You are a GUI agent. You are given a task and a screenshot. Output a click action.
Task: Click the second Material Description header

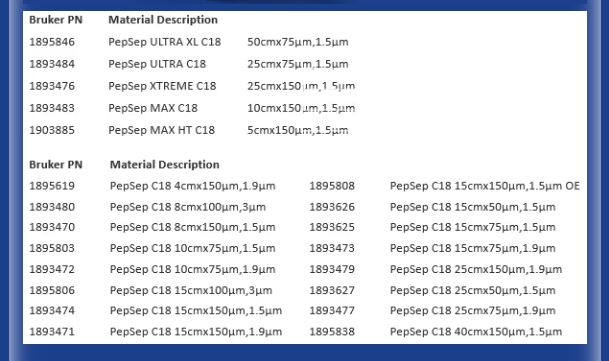[165, 165]
